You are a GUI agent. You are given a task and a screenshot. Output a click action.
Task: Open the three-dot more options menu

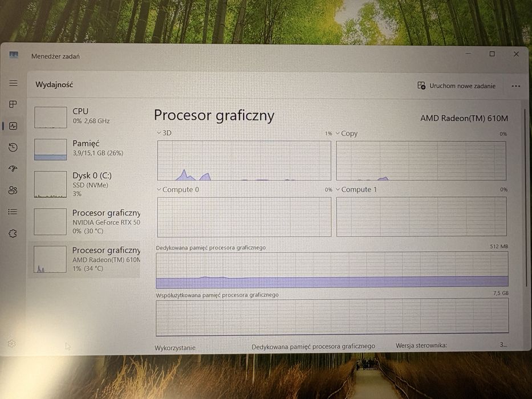click(515, 86)
